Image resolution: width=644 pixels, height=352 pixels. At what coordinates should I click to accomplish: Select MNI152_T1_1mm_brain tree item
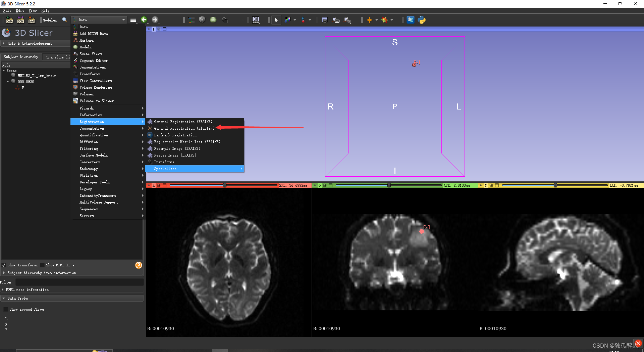(37, 76)
